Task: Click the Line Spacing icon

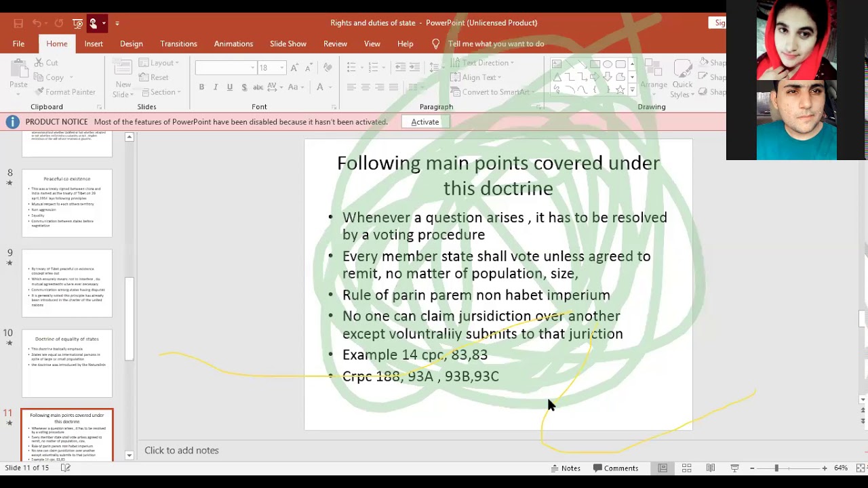Action: [x=435, y=67]
